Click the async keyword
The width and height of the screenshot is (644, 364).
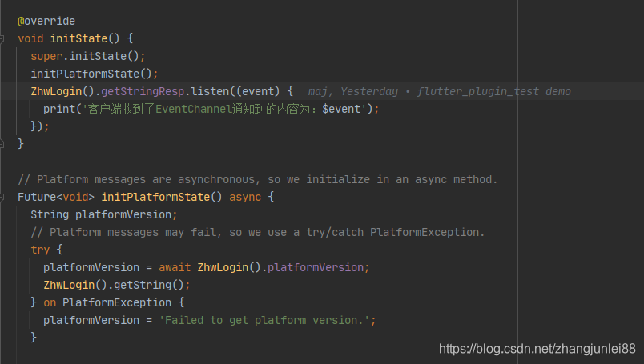coord(245,197)
